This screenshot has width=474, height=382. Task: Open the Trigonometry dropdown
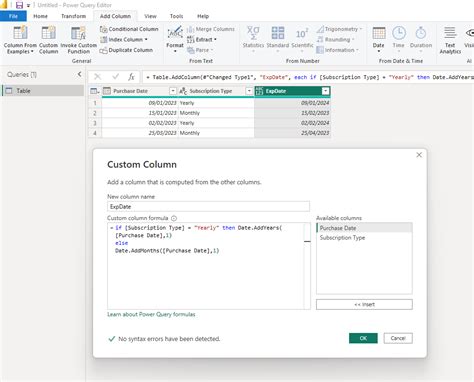point(339,29)
